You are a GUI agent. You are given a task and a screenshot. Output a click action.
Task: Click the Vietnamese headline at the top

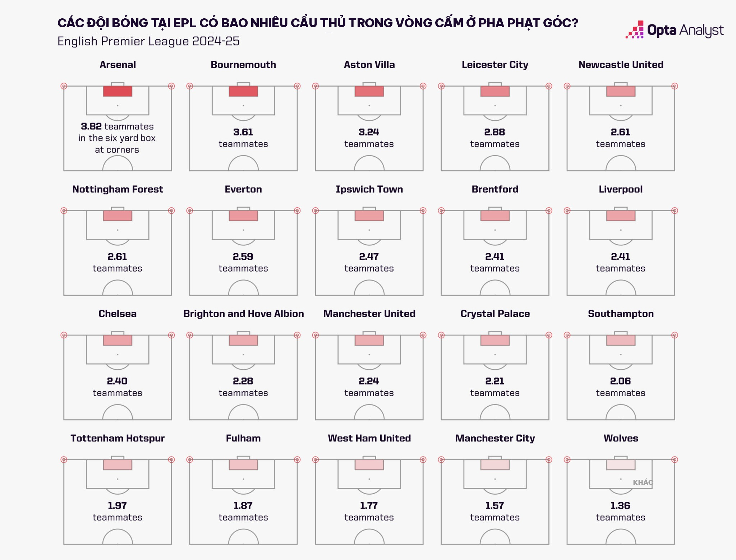(318, 23)
